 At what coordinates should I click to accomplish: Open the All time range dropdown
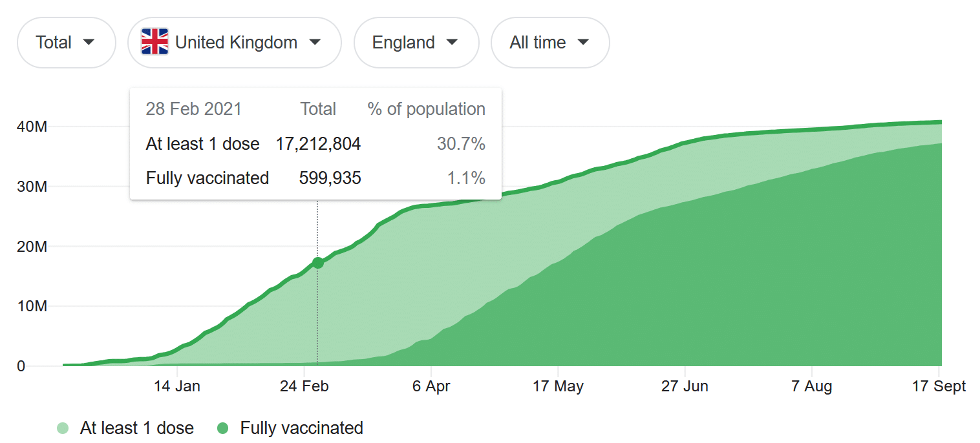tap(549, 43)
